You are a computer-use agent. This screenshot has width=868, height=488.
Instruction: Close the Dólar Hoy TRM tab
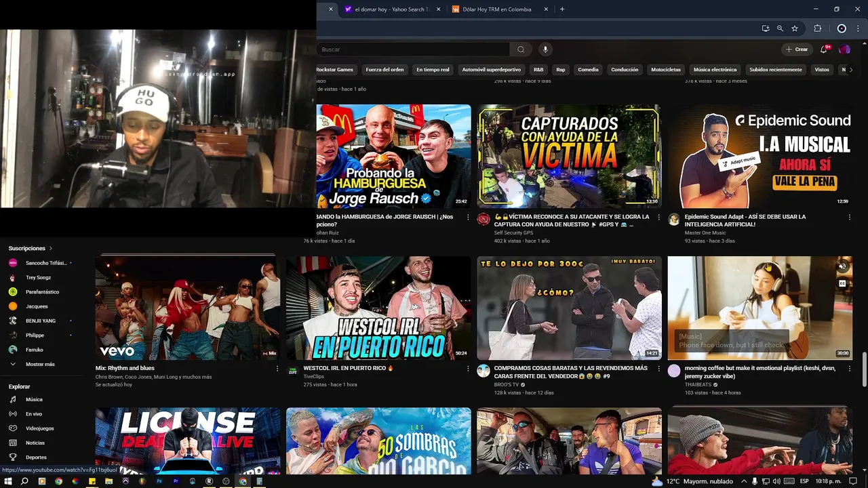[x=546, y=9]
